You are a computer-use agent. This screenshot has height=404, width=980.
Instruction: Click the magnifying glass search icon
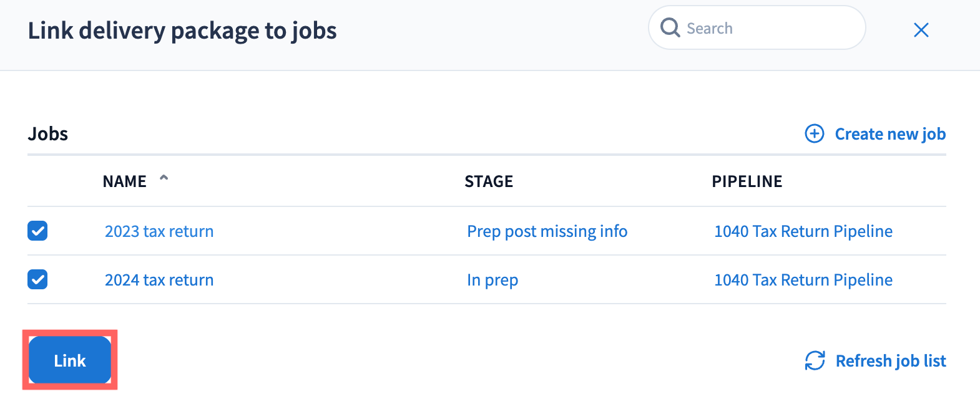click(x=670, y=27)
